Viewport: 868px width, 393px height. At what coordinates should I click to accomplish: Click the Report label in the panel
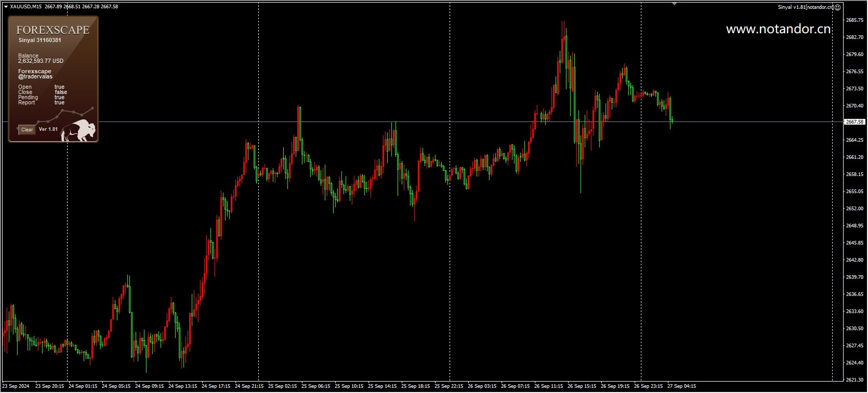pos(27,103)
